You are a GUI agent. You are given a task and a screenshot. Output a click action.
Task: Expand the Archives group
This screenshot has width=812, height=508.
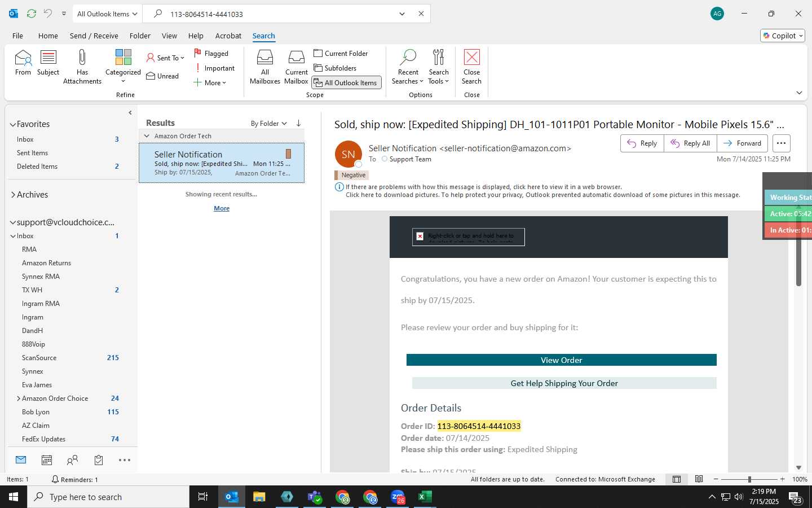click(x=12, y=195)
